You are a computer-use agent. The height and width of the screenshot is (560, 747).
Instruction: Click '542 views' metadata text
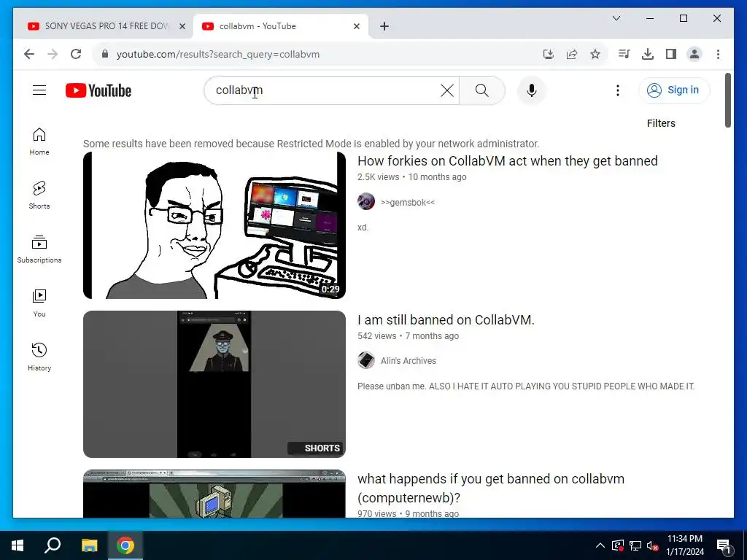[x=377, y=336]
